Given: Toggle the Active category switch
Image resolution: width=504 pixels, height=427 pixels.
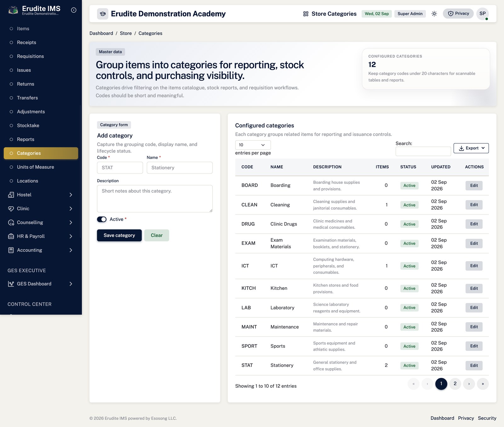Looking at the screenshot, I should tap(102, 219).
